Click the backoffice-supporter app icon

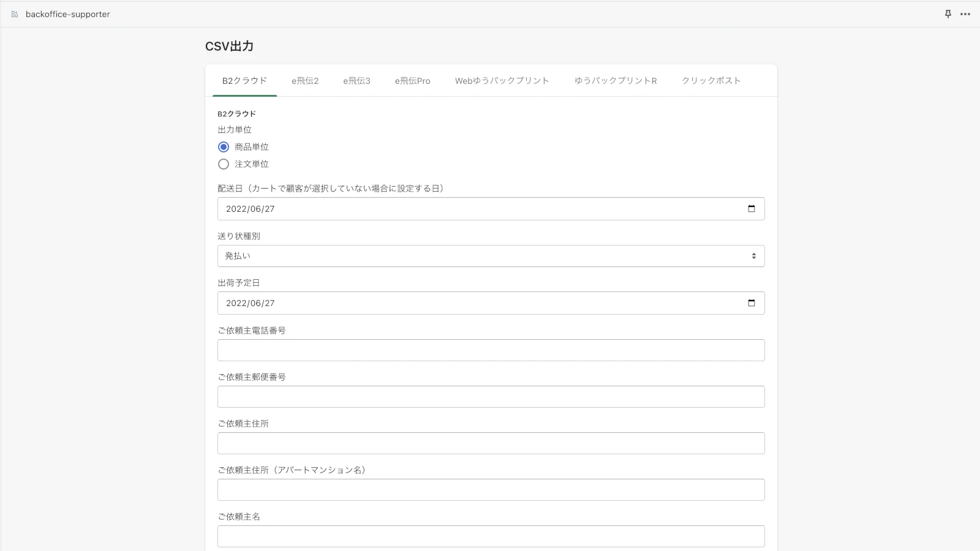pyautogui.click(x=15, y=14)
